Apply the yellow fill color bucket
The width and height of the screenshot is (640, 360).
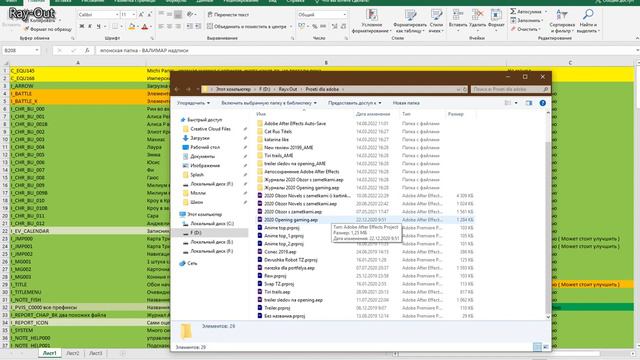tap(131, 27)
